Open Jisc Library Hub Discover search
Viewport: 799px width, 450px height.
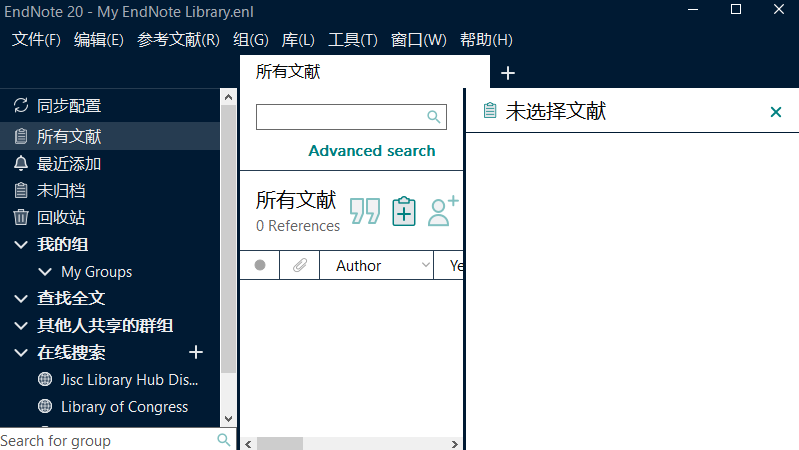(x=129, y=380)
